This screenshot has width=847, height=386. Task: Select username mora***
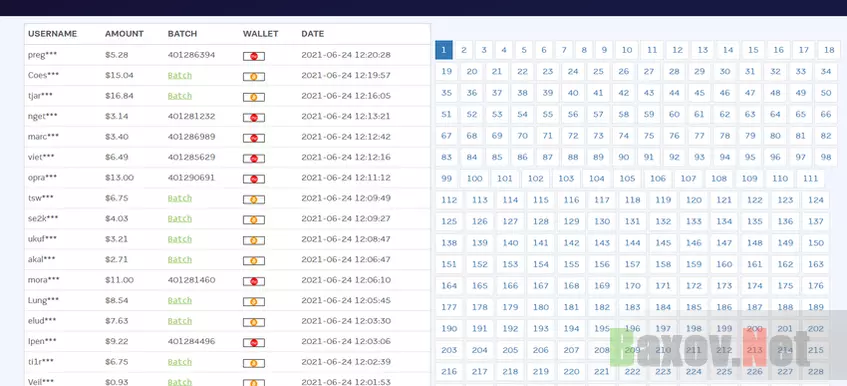pos(44,280)
